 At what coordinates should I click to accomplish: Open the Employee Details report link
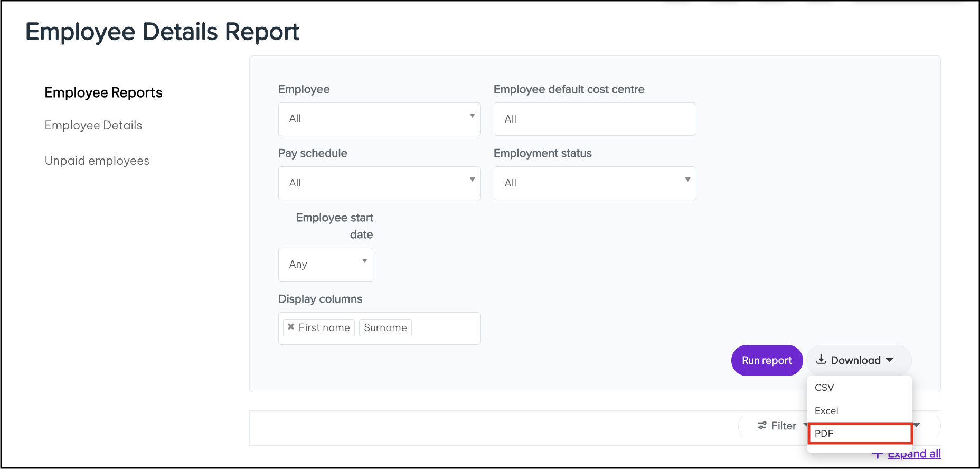click(93, 126)
